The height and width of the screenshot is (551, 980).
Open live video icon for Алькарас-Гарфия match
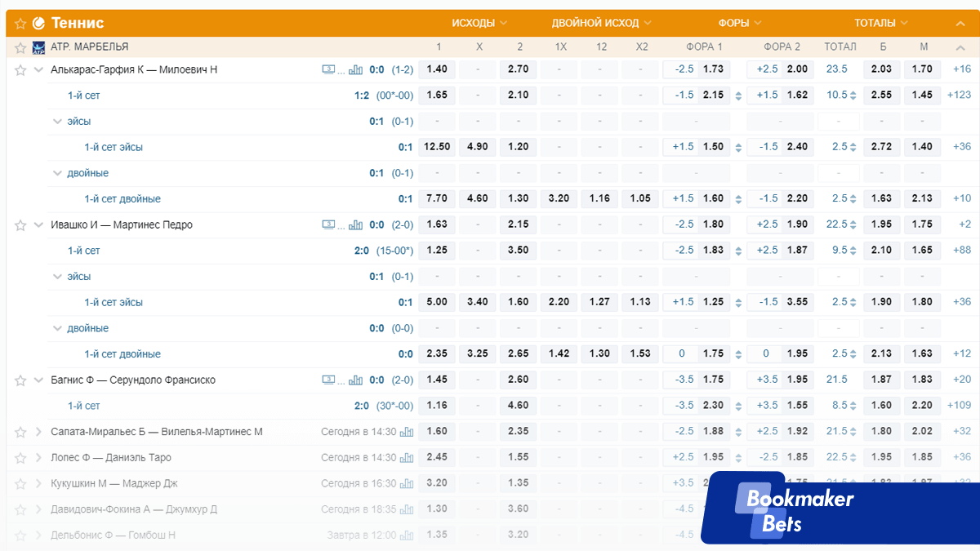point(328,69)
